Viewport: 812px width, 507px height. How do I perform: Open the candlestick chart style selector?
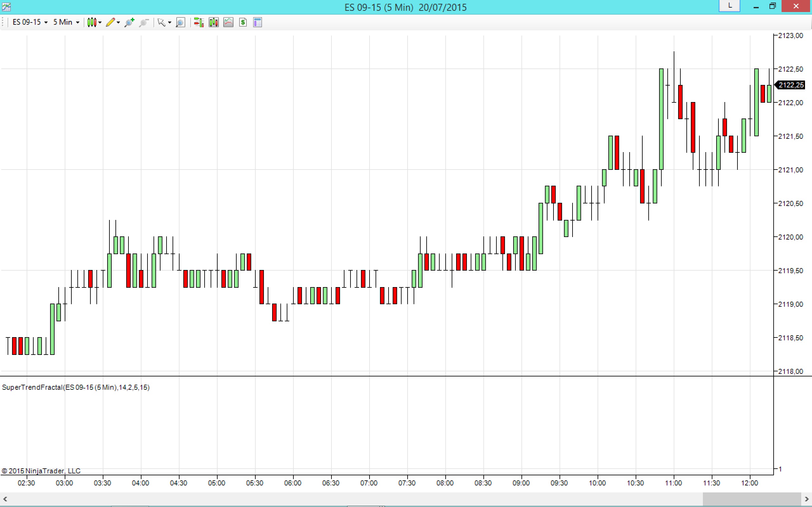[x=92, y=22]
